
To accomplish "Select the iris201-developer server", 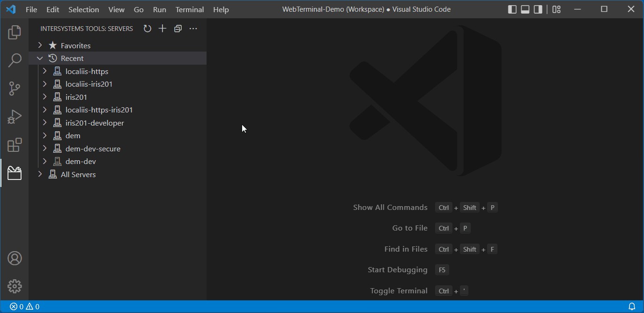I will click(95, 123).
